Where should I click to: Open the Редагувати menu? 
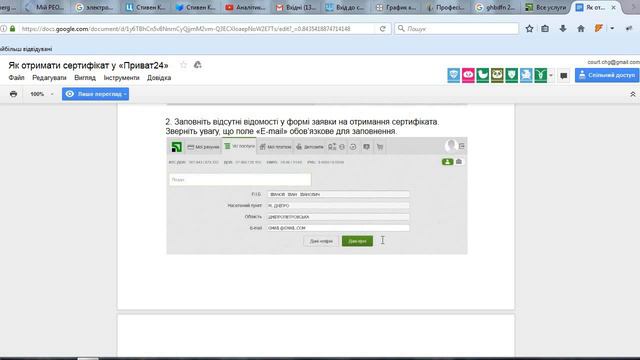[49, 78]
